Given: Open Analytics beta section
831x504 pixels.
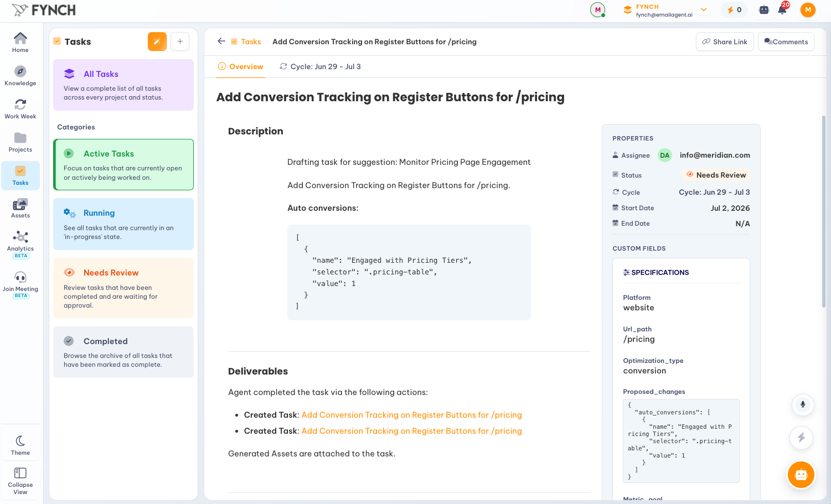Looking at the screenshot, I should click(x=20, y=244).
